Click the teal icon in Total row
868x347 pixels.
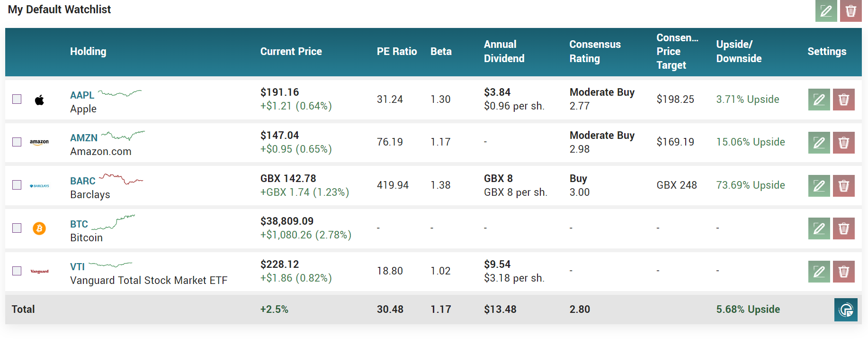845,310
